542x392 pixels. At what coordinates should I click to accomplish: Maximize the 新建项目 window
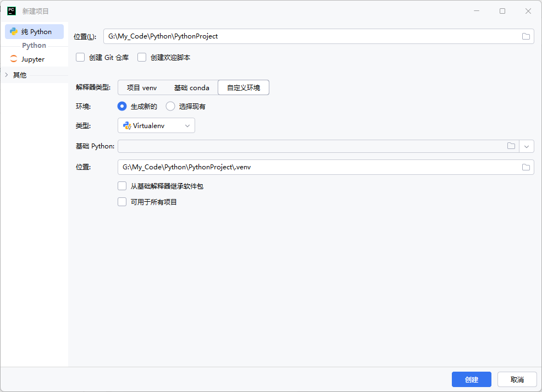502,11
